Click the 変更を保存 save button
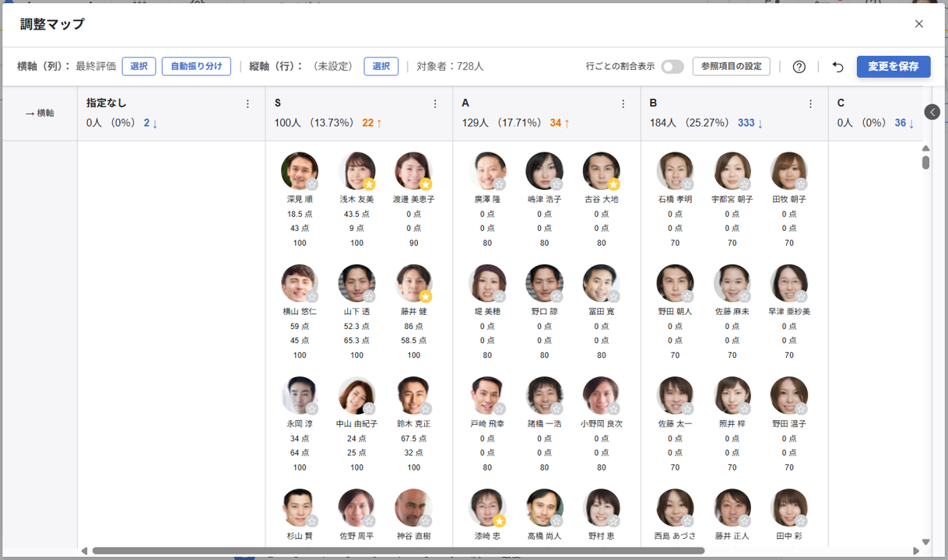The width and height of the screenshot is (948, 560). click(894, 66)
